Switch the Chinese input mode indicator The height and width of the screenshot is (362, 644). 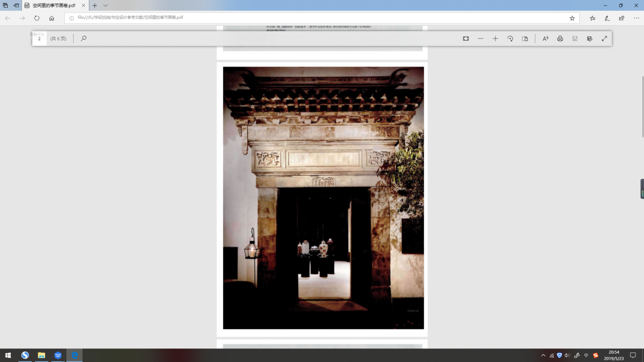586,355
